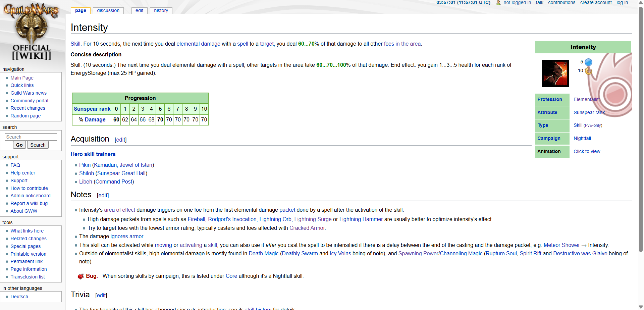Open Rodgort's Invocation skill link
Screen dimensions: 644x310
click(x=232, y=219)
